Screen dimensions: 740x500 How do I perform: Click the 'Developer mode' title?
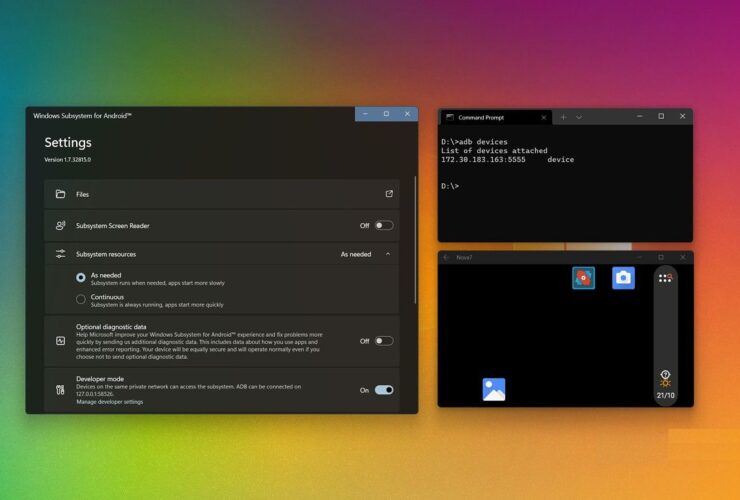point(100,379)
